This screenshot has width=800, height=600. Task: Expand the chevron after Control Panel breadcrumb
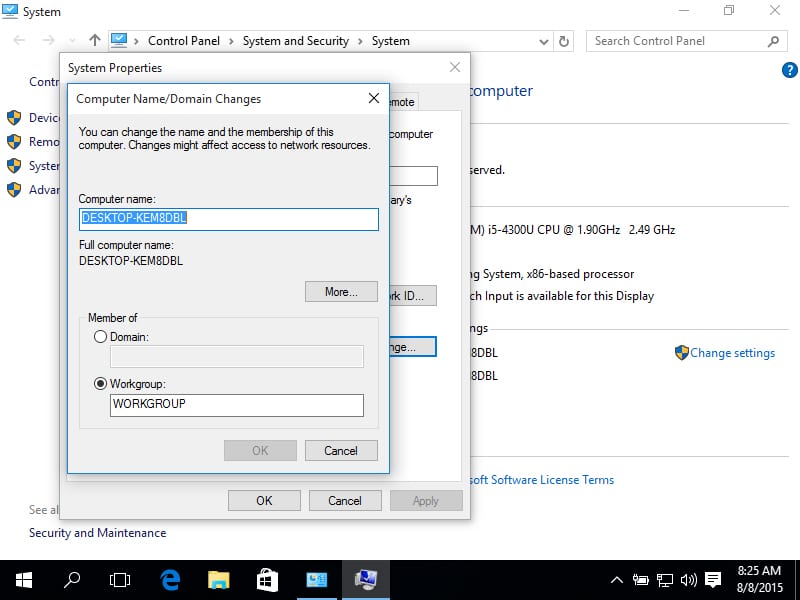tap(232, 41)
